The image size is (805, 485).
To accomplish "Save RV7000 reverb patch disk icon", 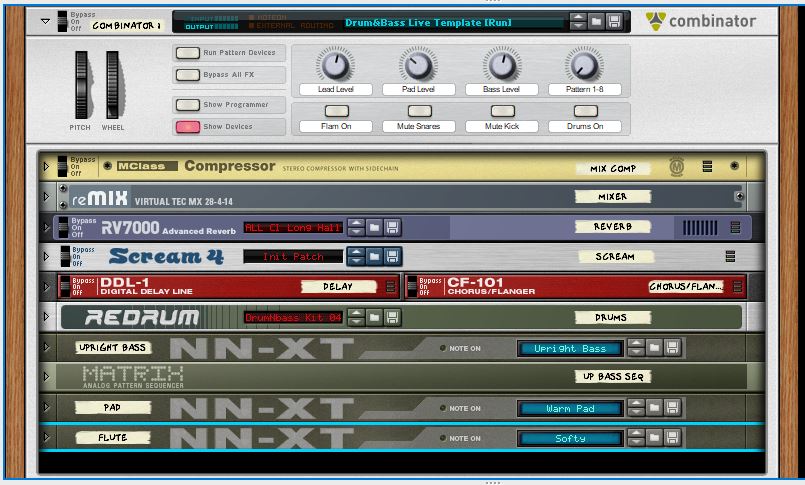I will [x=392, y=227].
